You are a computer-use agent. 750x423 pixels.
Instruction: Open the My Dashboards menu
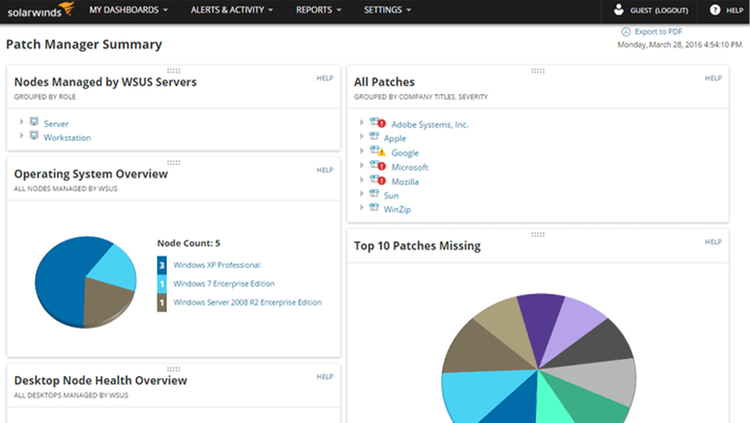point(128,10)
